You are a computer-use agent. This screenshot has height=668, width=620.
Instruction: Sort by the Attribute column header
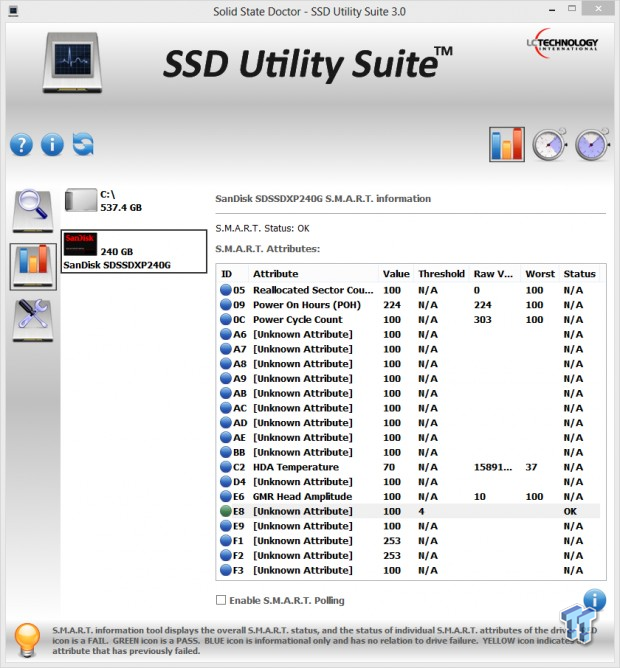pyautogui.click(x=313, y=274)
